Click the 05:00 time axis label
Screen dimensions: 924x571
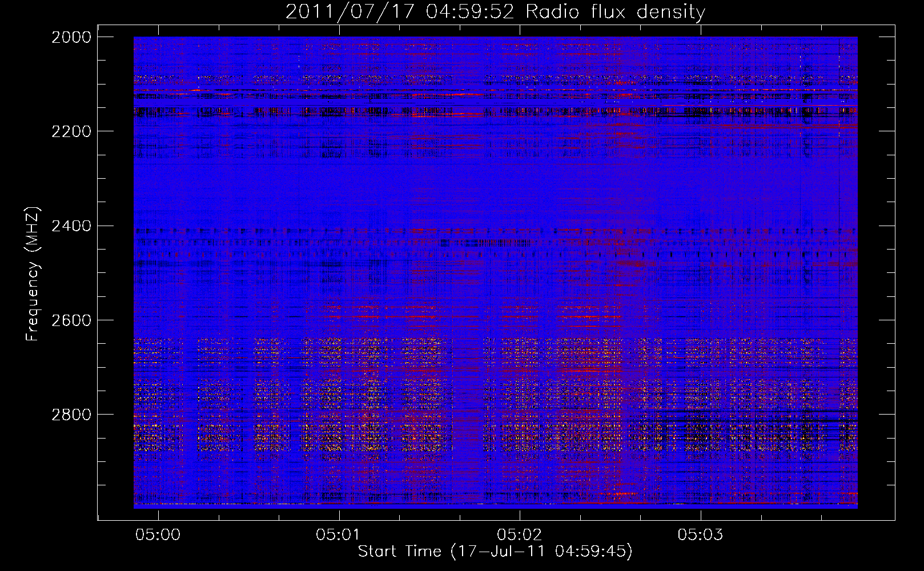pos(158,534)
